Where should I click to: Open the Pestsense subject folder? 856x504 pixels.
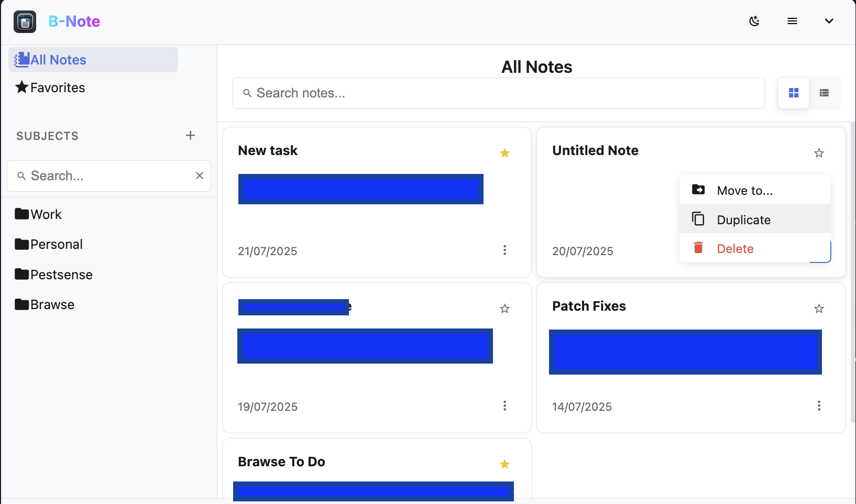[61, 274]
